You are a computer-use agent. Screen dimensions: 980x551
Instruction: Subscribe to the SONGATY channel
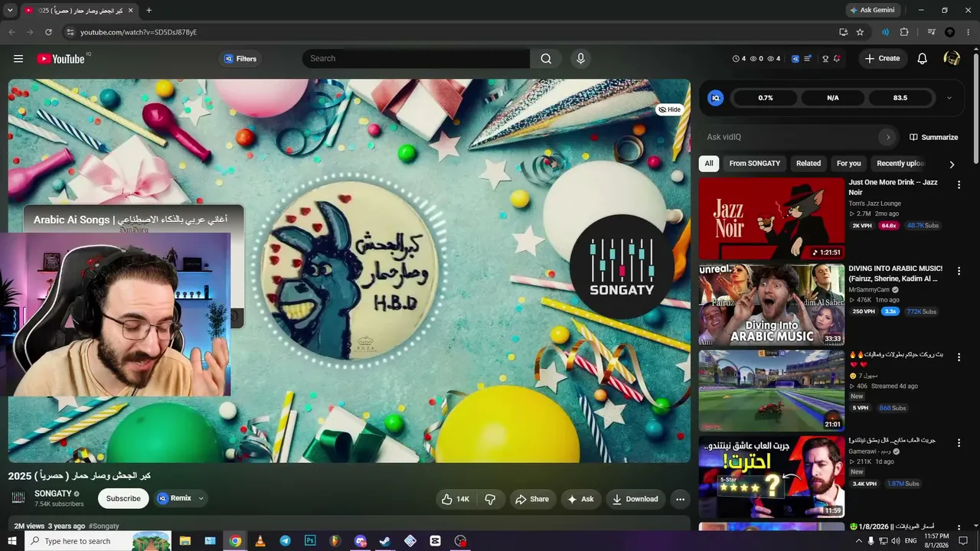pos(123,499)
